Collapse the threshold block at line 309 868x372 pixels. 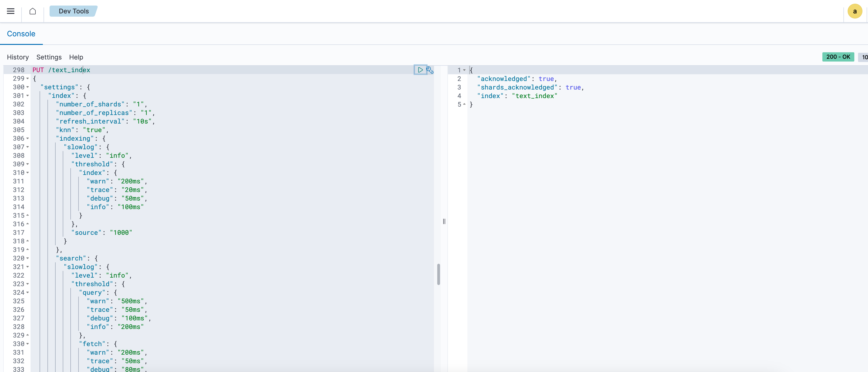(x=28, y=164)
